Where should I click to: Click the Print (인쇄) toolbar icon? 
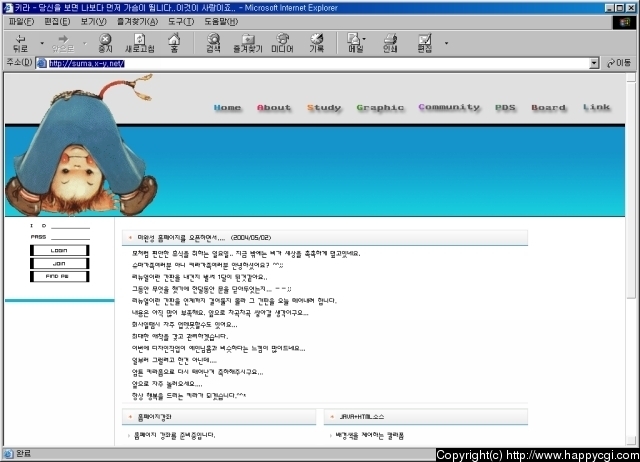[x=390, y=43]
